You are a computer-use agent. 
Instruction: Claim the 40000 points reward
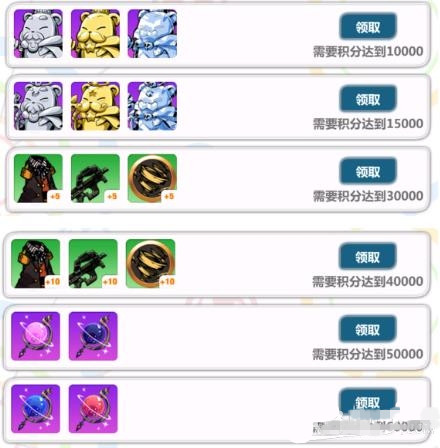367,257
